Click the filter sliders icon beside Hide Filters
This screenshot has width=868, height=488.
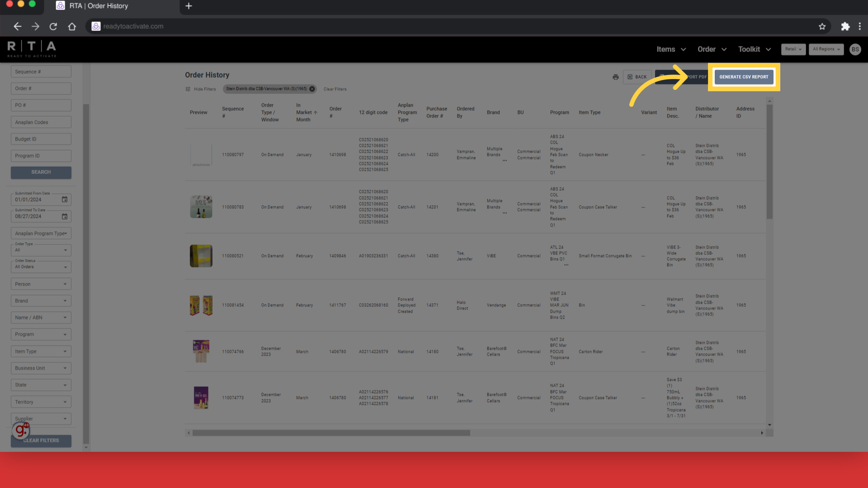point(188,89)
